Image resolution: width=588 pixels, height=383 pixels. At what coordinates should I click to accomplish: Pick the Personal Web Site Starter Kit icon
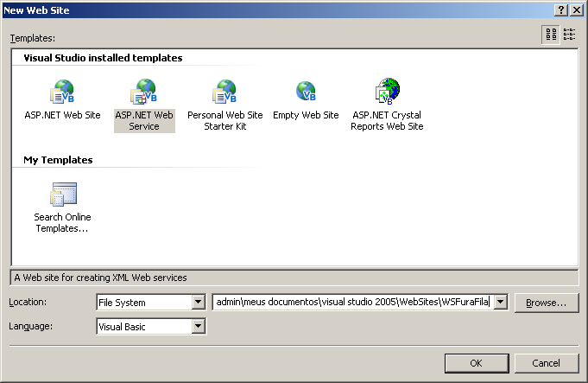[224, 92]
